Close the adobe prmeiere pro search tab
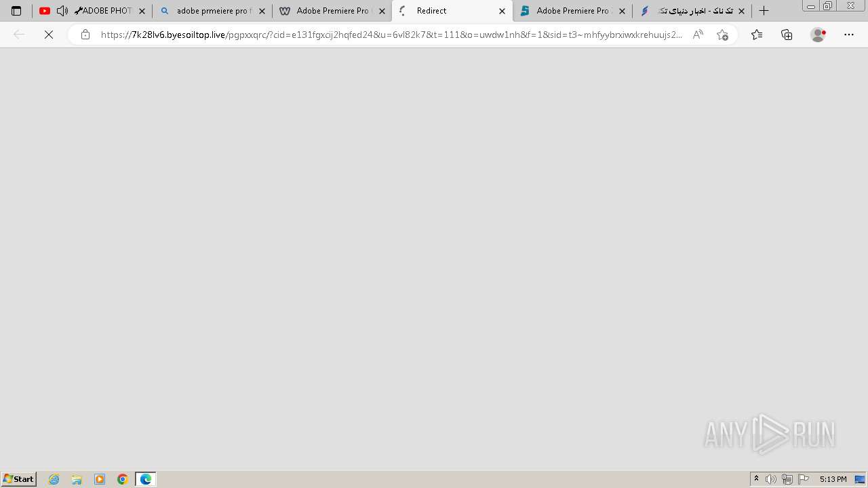The image size is (868, 488). click(262, 12)
